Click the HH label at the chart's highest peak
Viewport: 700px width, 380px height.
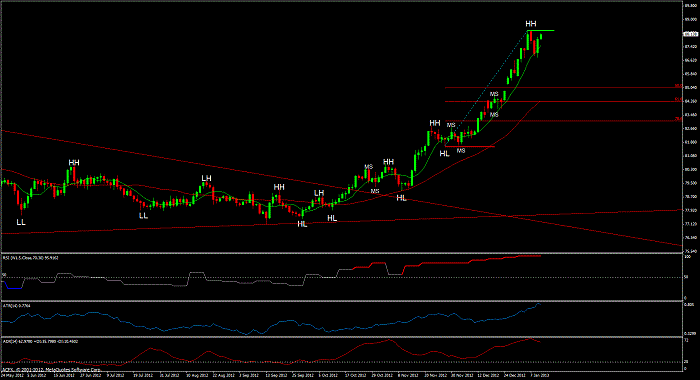pos(531,24)
